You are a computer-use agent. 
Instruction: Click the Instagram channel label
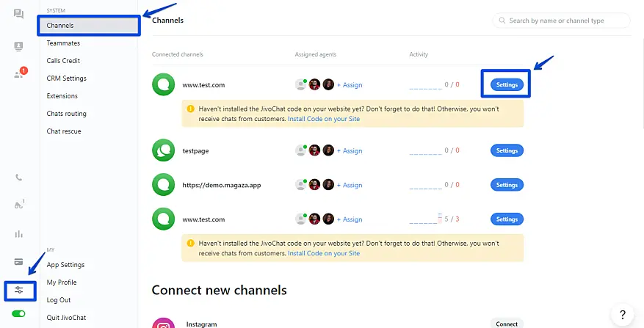pyautogui.click(x=201, y=324)
